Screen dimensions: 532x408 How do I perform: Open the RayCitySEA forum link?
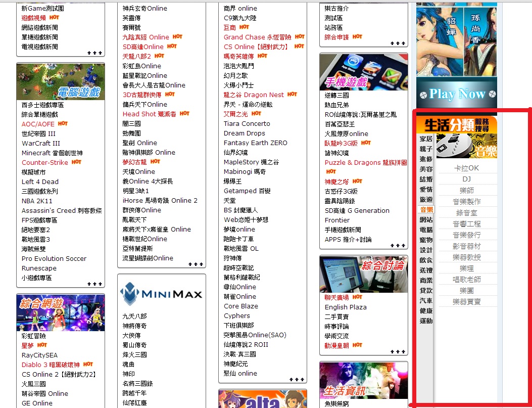pyautogui.click(x=40, y=355)
